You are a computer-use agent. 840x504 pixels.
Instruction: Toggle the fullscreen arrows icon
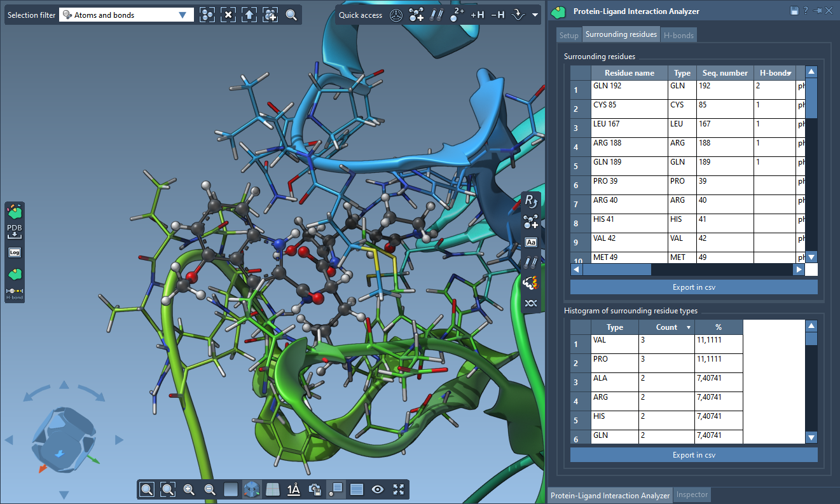point(399,489)
